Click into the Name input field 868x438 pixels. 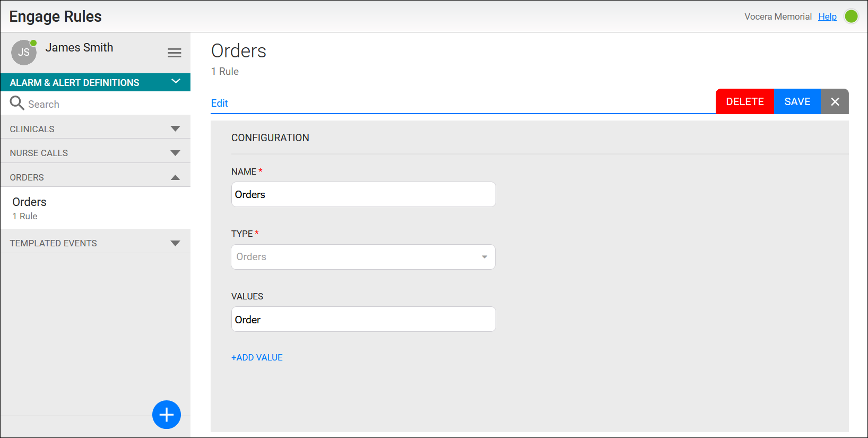pyautogui.click(x=363, y=194)
